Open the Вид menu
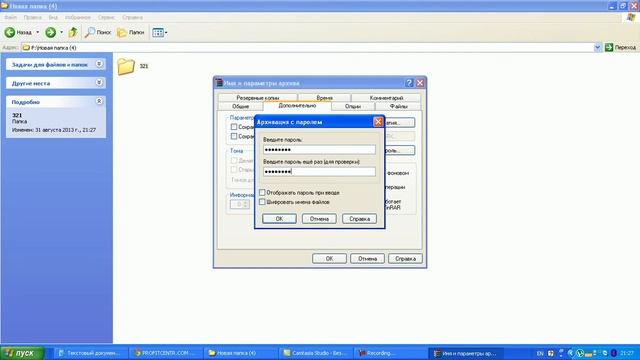 click(53, 18)
